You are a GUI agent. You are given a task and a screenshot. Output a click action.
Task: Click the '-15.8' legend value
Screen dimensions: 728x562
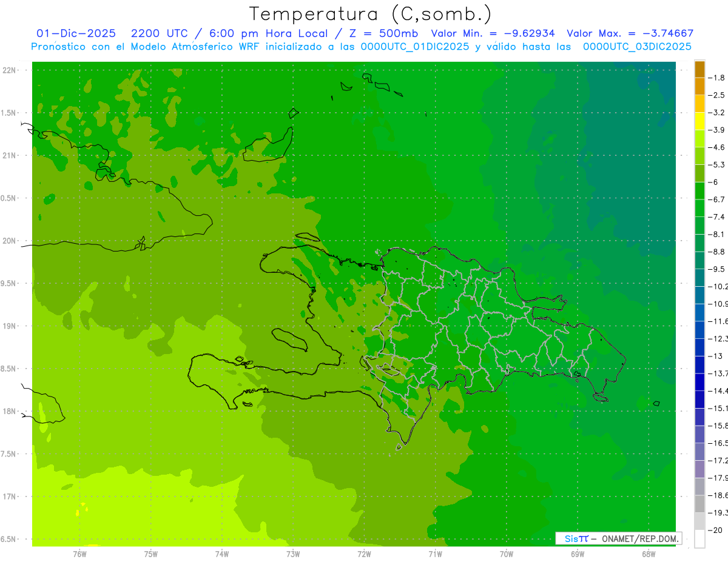718,426
